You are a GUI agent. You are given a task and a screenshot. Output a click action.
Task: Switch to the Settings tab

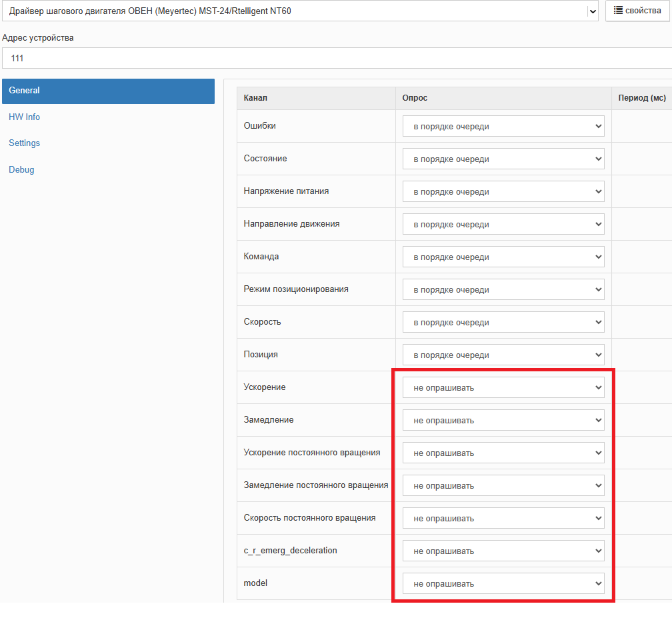click(25, 143)
